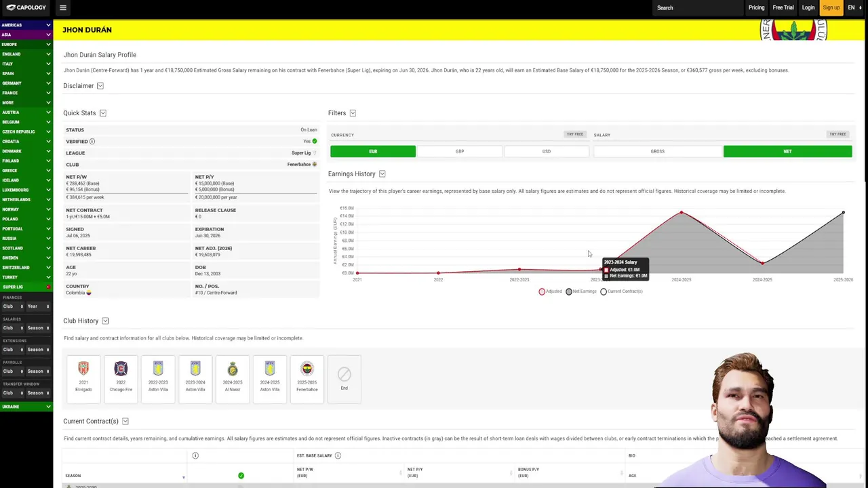The height and width of the screenshot is (488, 868).
Task: Collapse the Current Contract(s) section
Action: click(125, 421)
